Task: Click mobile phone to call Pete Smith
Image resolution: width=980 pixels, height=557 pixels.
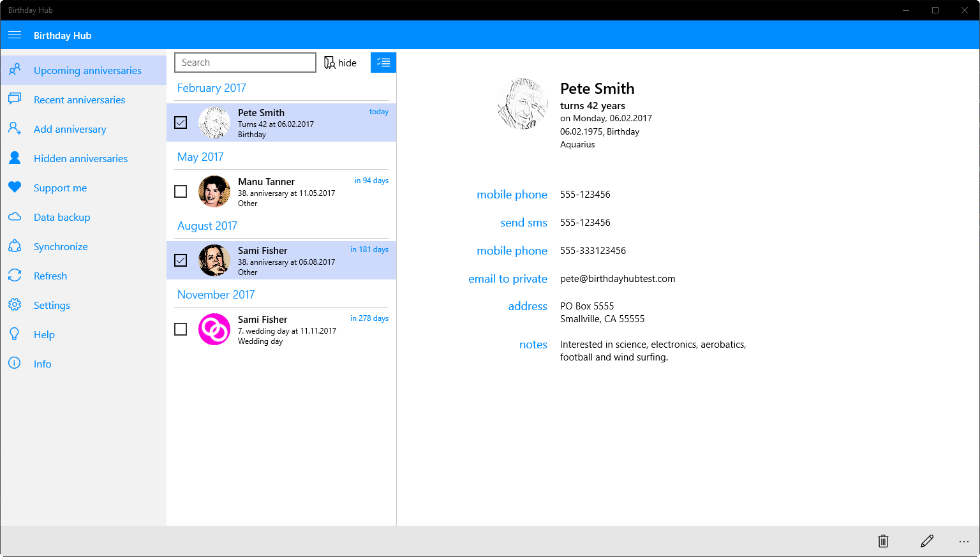Action: click(512, 194)
